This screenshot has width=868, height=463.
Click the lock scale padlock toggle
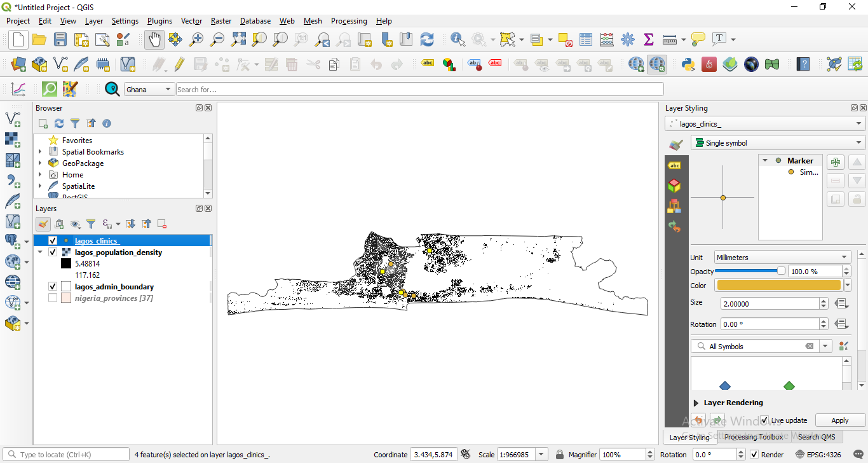click(560, 455)
